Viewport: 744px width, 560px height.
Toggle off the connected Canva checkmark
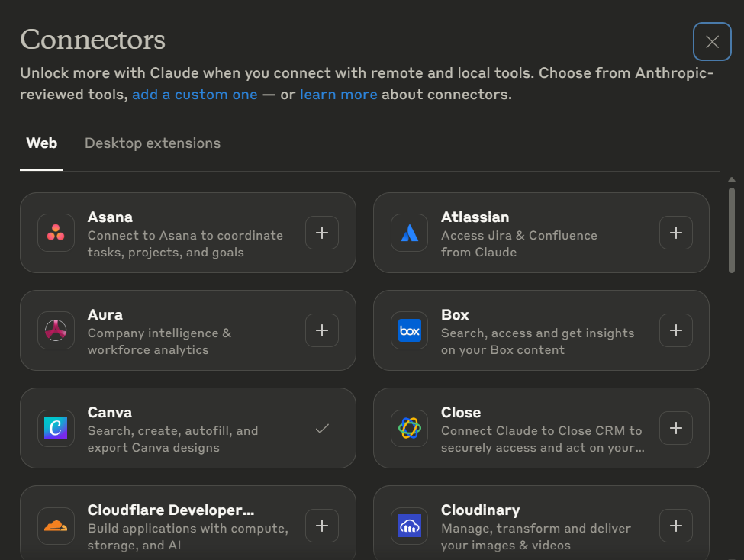pyautogui.click(x=321, y=428)
